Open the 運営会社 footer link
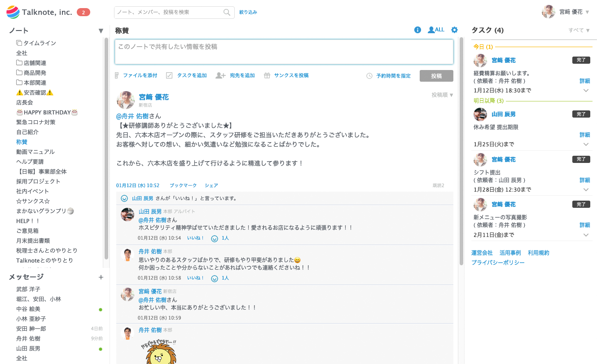The width and height of the screenshot is (597, 364). (x=482, y=253)
